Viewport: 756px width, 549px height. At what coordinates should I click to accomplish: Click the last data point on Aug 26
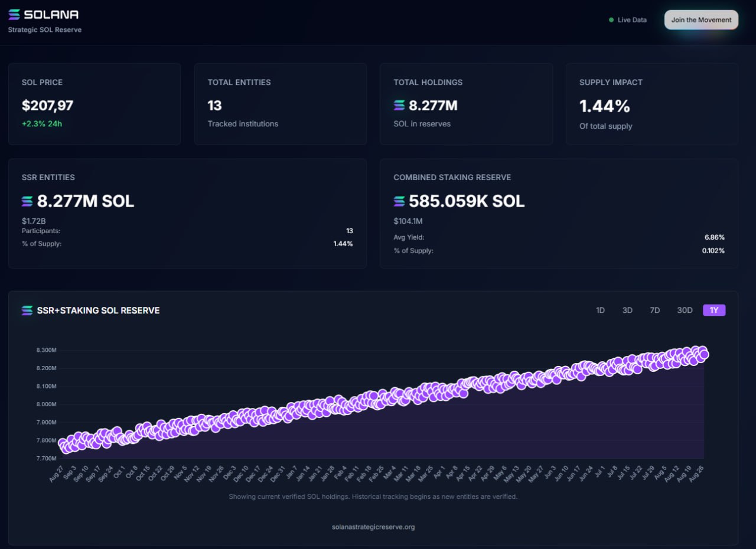[703, 355]
